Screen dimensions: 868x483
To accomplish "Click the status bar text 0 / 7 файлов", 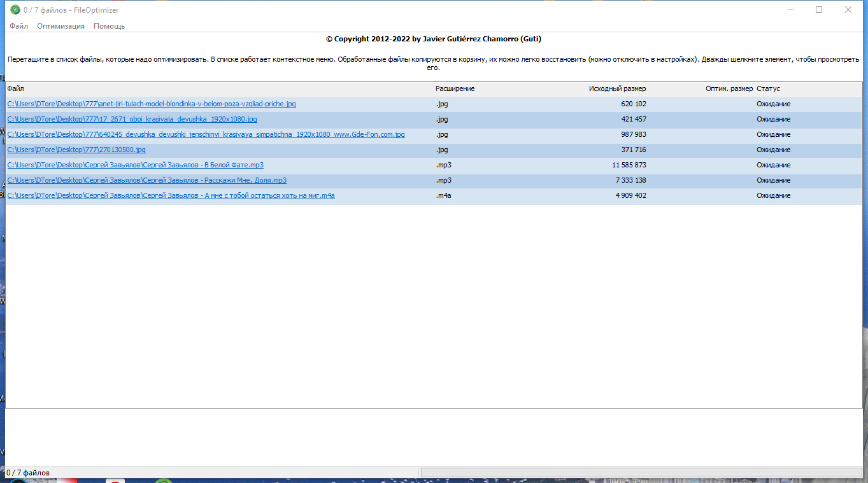I will (x=28, y=473).
